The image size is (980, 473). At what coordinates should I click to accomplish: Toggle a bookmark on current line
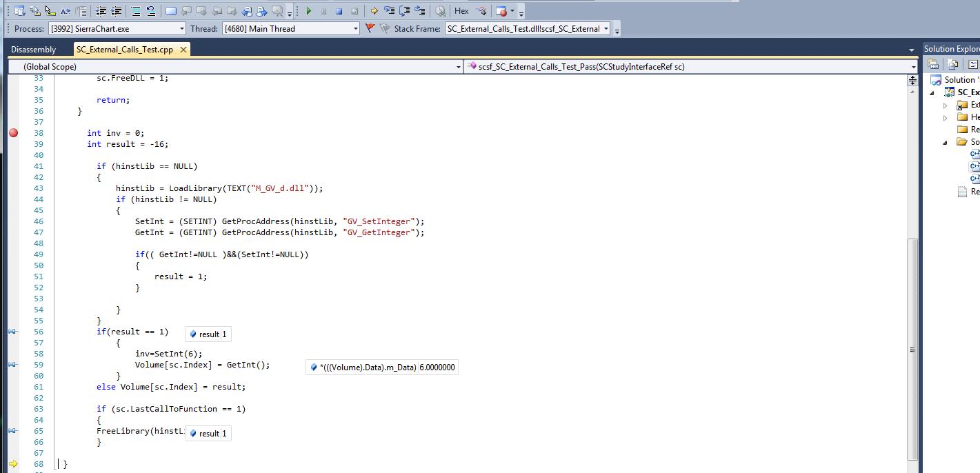coord(171,11)
